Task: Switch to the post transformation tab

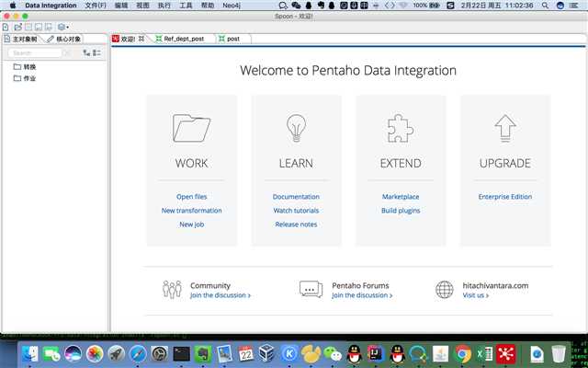Action: pyautogui.click(x=229, y=39)
